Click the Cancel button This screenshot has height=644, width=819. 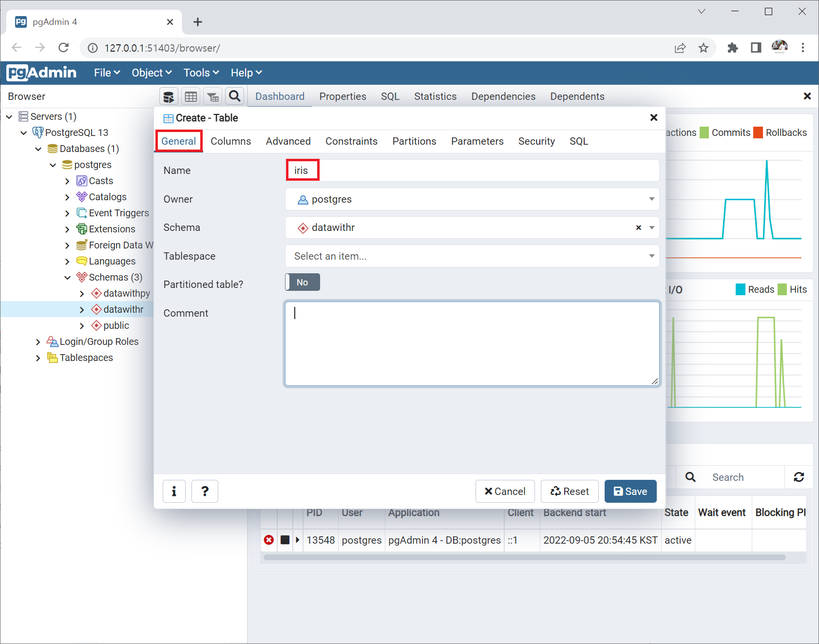pos(505,491)
